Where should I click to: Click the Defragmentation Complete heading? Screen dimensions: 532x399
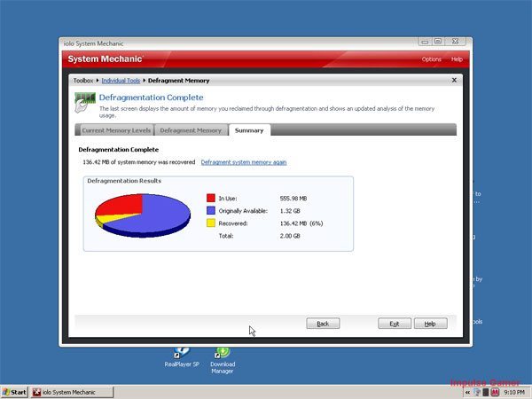[151, 98]
